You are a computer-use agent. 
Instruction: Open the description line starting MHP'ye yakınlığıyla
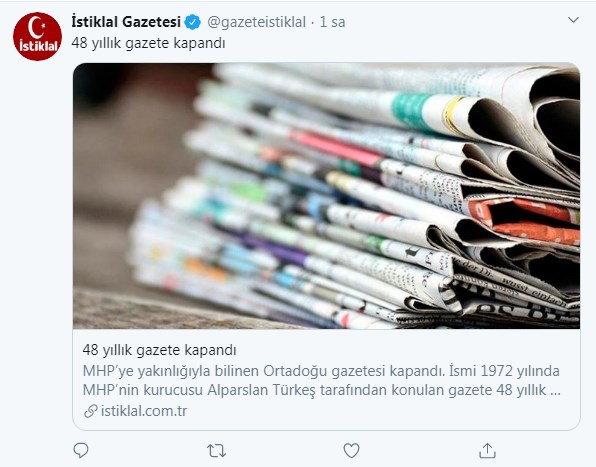click(321, 370)
